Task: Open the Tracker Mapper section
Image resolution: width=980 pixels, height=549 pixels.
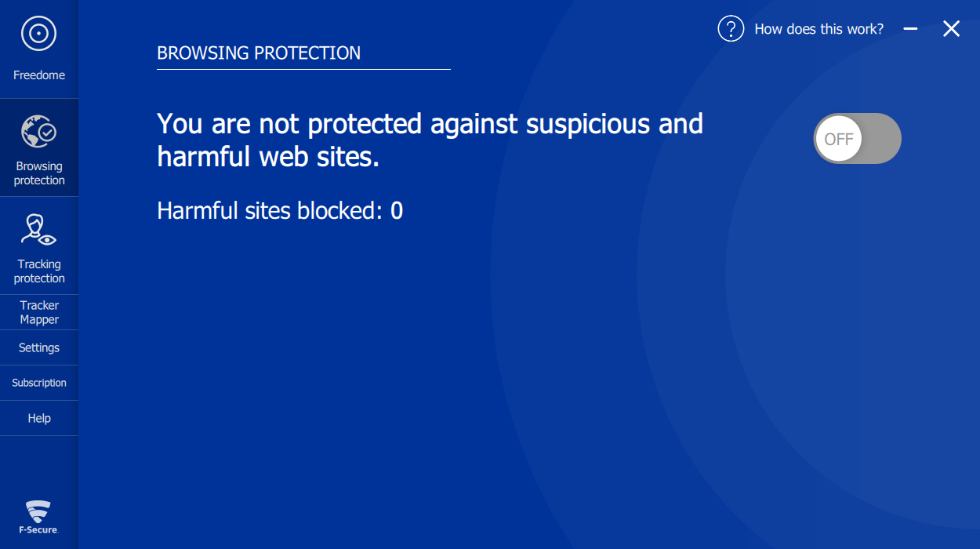Action: pyautogui.click(x=39, y=312)
